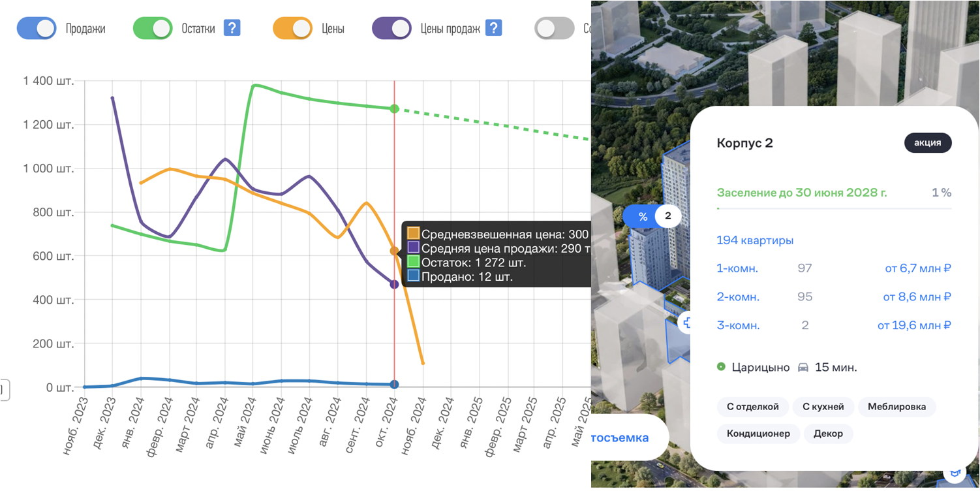980x495 pixels.
Task: Click the orange weighted price legend swatch
Action: [x=413, y=234]
